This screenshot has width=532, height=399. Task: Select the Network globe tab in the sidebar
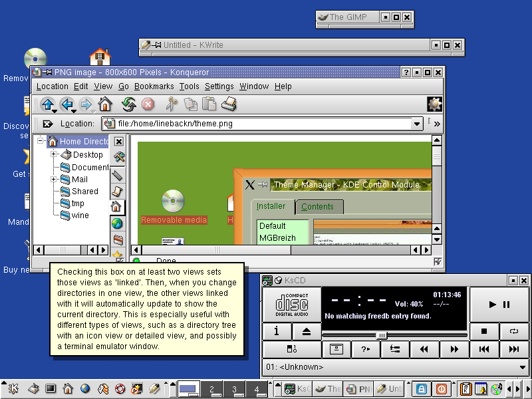point(117,223)
